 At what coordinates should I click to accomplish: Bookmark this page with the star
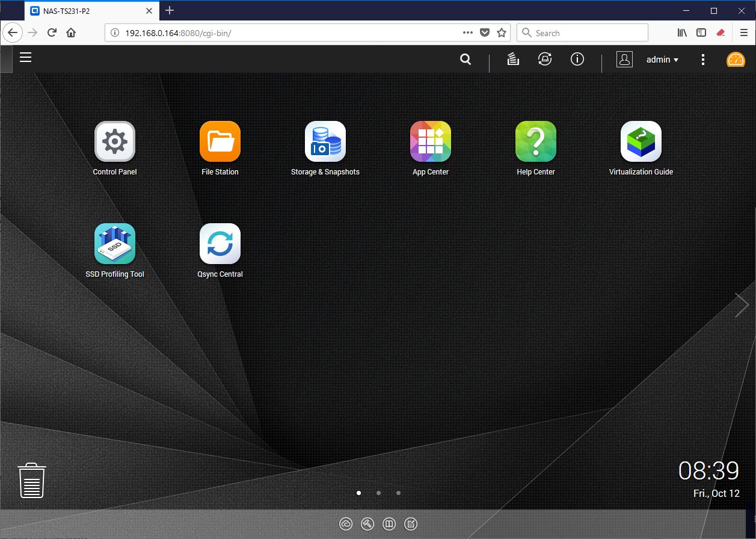pyautogui.click(x=502, y=33)
